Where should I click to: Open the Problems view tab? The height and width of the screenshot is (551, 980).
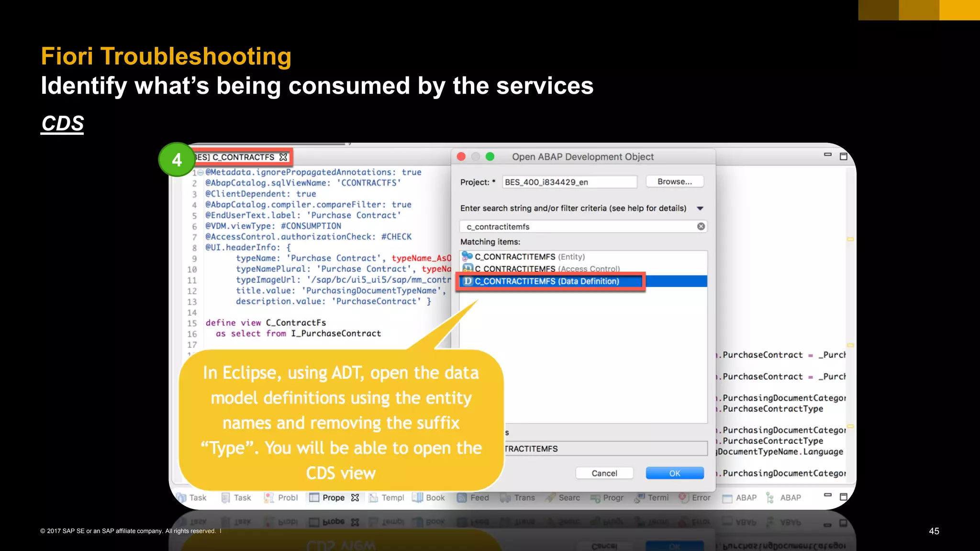tap(281, 498)
